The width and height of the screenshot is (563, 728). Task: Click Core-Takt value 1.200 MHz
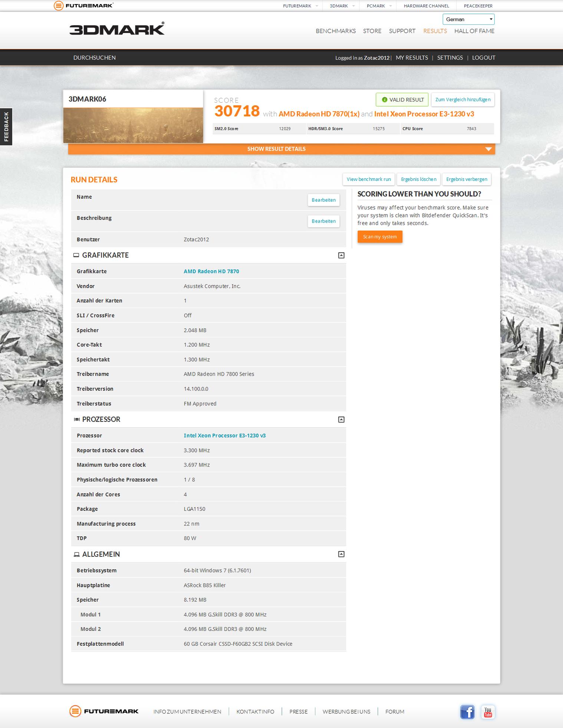tap(197, 345)
